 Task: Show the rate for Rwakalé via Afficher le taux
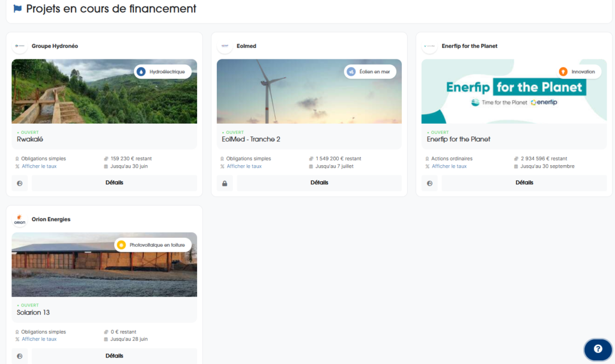pyautogui.click(x=39, y=166)
